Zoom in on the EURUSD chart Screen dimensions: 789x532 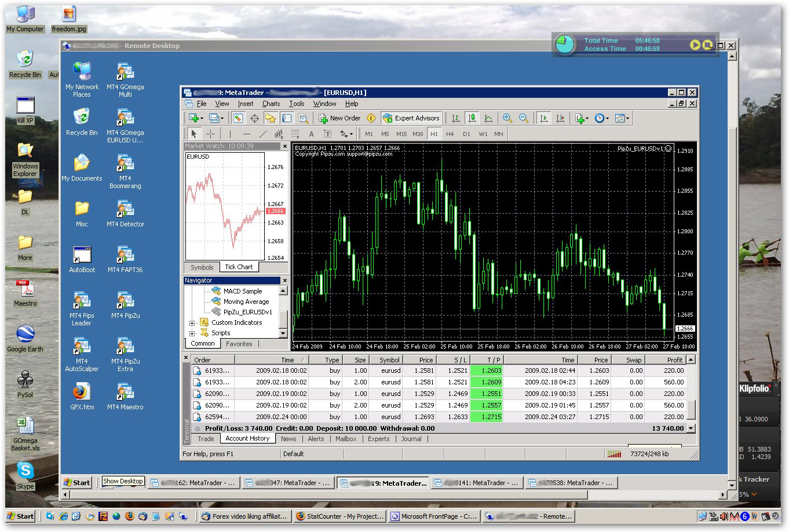click(x=507, y=118)
